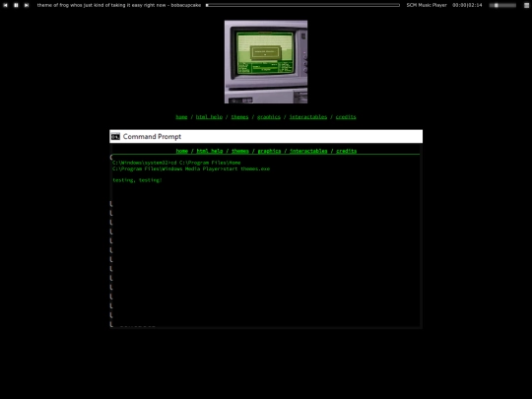Viewport: 532px width, 399px height.
Task: Open the home link in upper nav
Action: click(x=181, y=116)
